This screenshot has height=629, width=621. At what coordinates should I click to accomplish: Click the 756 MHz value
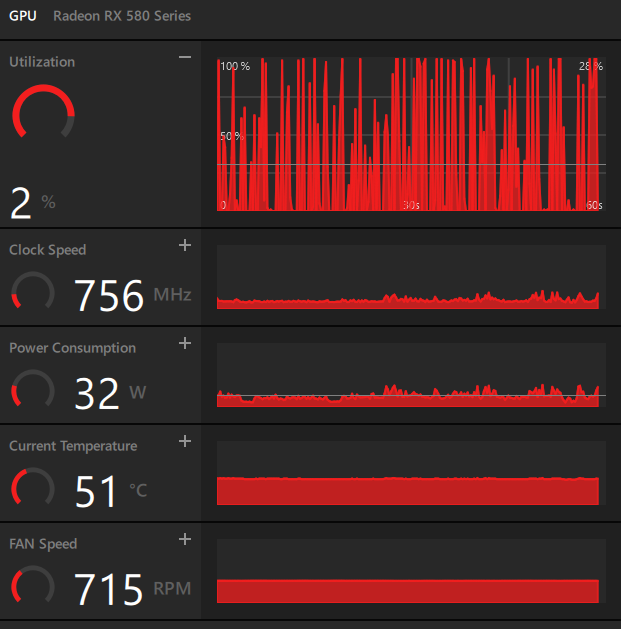tap(133, 295)
